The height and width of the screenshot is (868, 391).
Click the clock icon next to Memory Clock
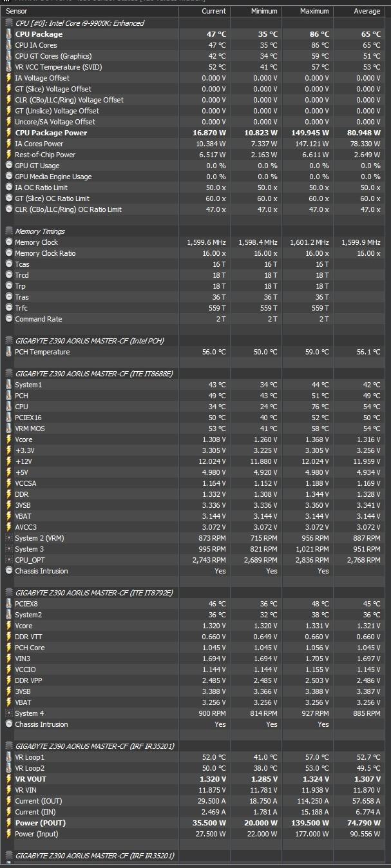coord(8,242)
